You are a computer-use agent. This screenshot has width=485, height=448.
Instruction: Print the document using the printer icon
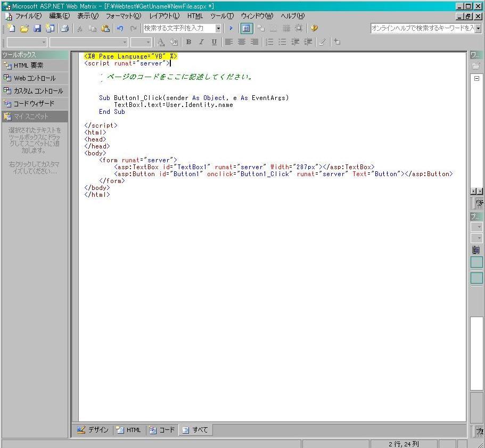(64, 28)
